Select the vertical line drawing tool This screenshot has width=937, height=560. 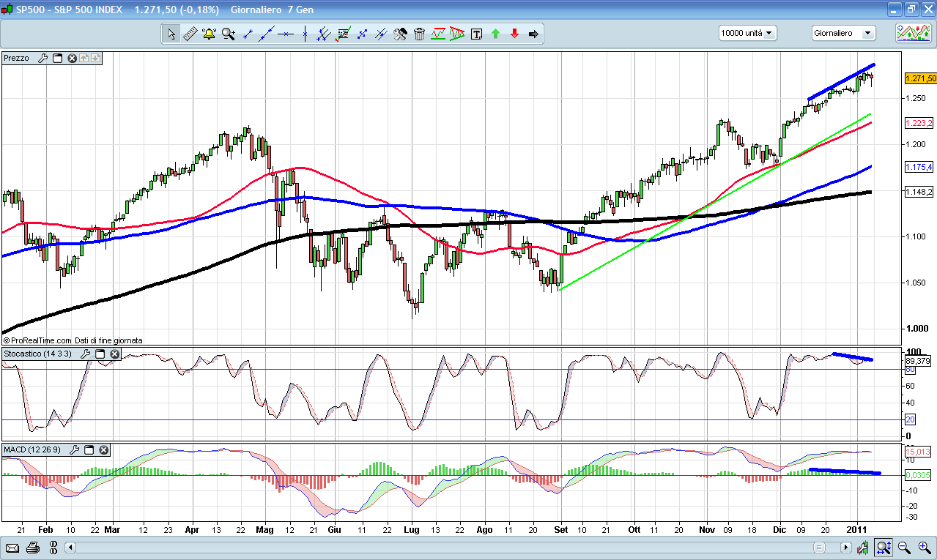[304, 34]
